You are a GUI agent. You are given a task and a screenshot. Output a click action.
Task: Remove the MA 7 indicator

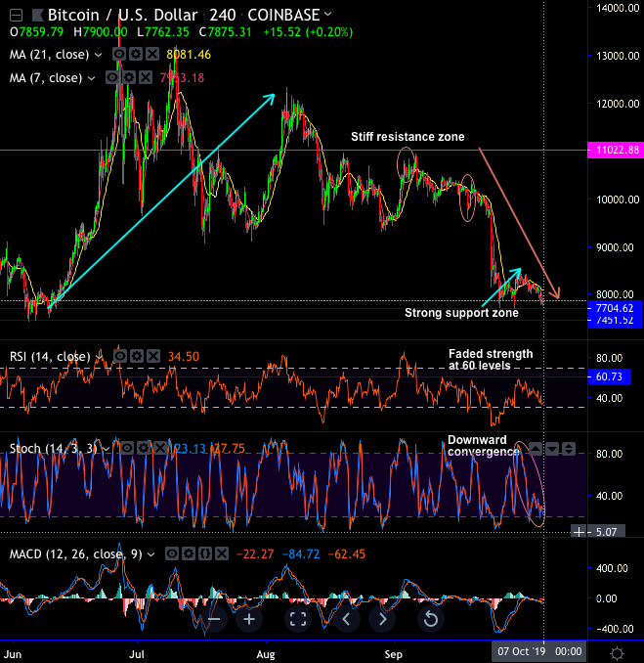[x=144, y=77]
